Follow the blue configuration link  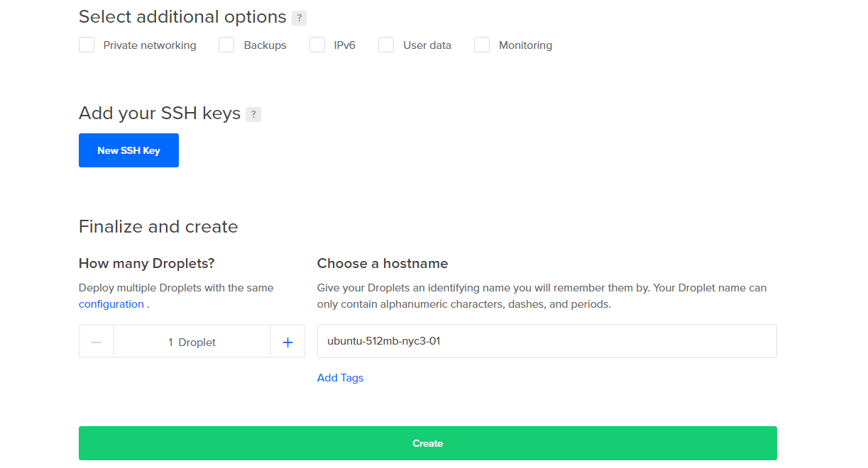111,304
